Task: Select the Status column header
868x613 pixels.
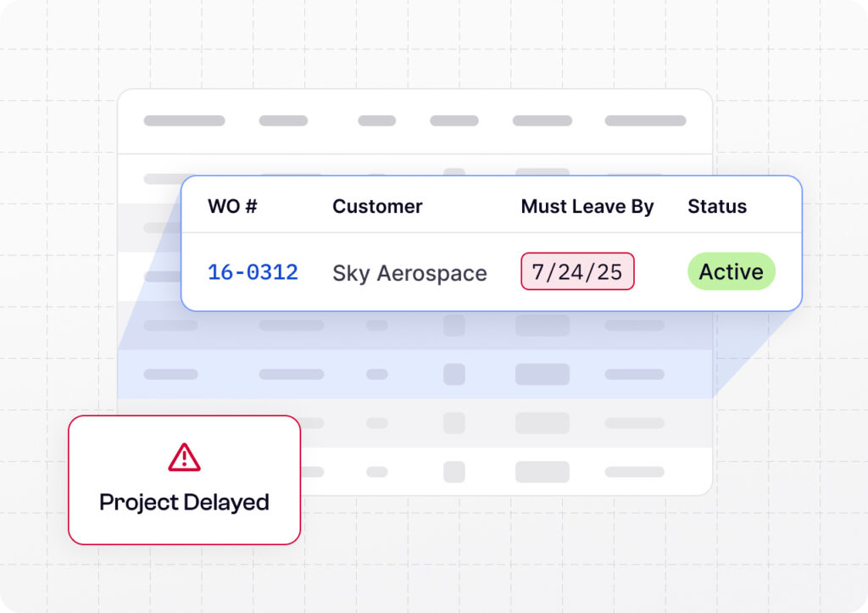Action: 717,206
